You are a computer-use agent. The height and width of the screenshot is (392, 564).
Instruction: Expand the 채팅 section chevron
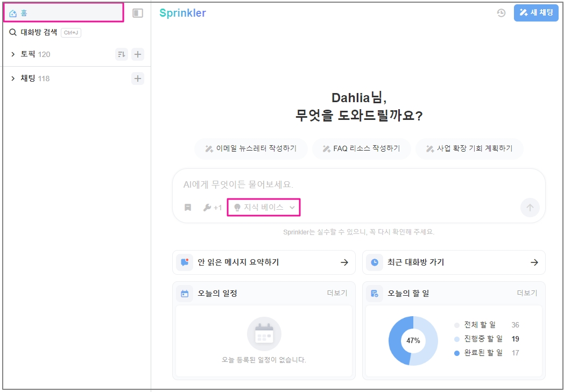point(13,79)
